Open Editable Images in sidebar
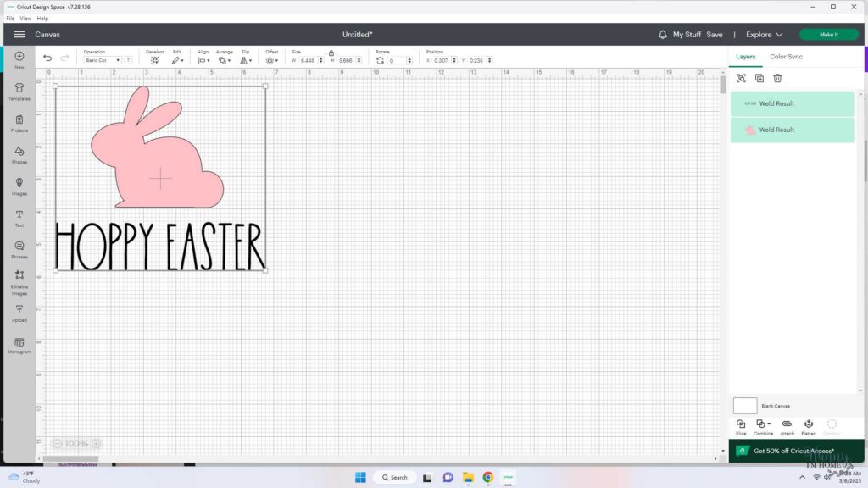 19,283
